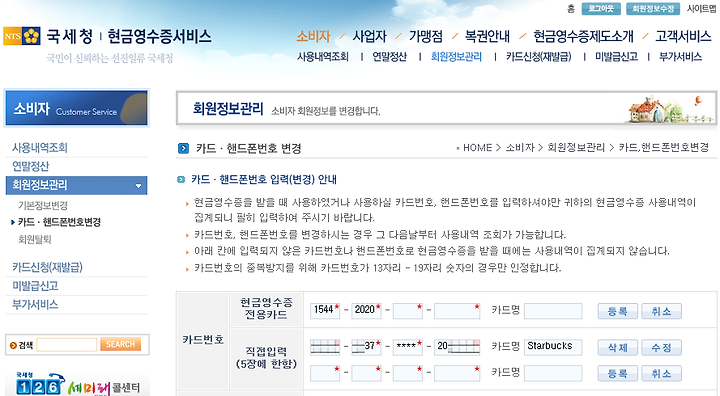Viewport: 720px width, 396px height.
Task: Choose 미발급신고 in top submenu
Action: (x=616, y=57)
